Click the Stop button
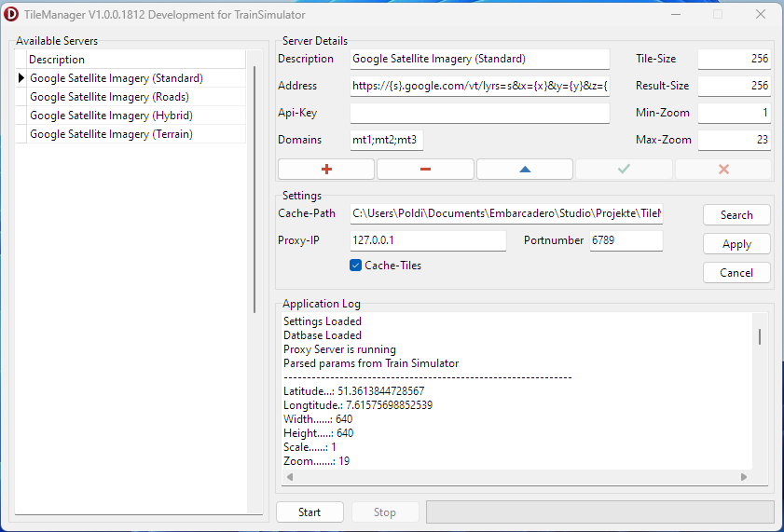This screenshot has height=532, width=784. [384, 512]
